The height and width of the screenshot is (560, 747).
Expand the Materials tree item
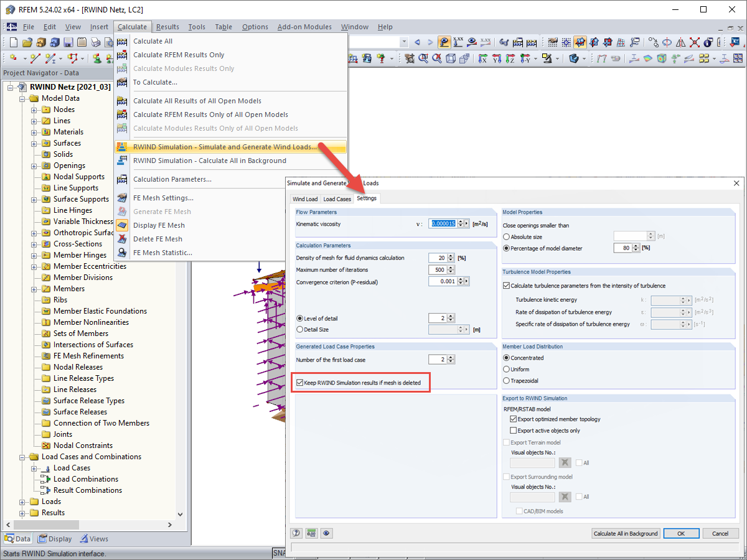click(x=34, y=132)
